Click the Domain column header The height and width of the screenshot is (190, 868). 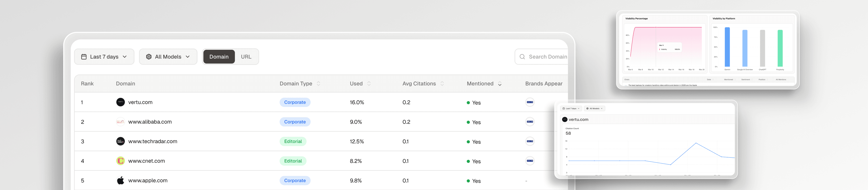125,84
